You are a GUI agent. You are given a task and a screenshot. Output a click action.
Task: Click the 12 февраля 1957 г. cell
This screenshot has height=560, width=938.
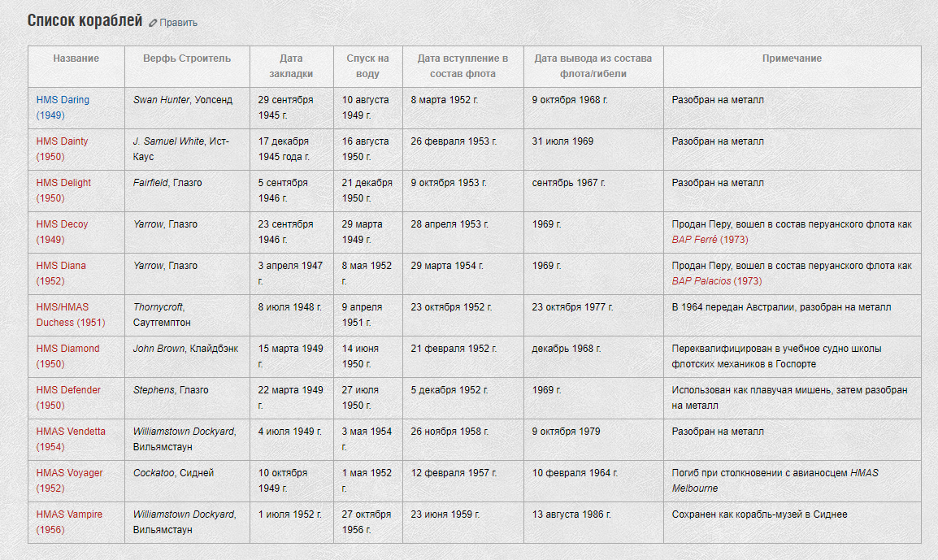(x=463, y=480)
